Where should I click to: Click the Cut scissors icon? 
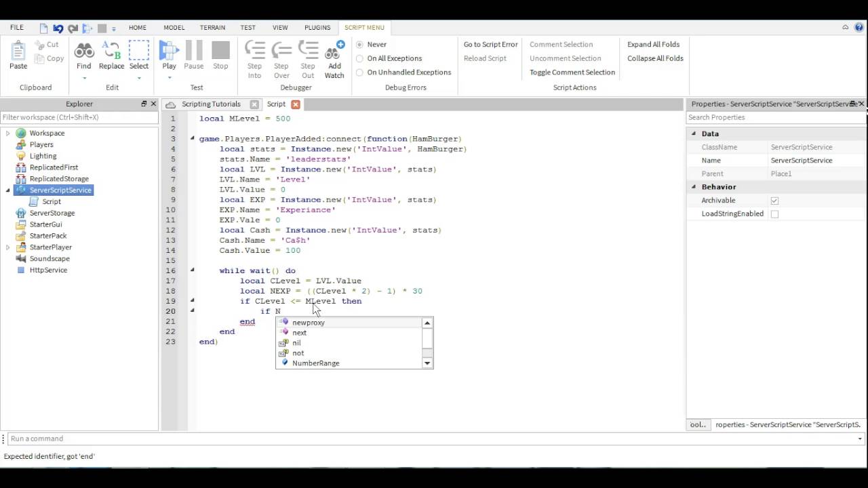tap(38, 45)
